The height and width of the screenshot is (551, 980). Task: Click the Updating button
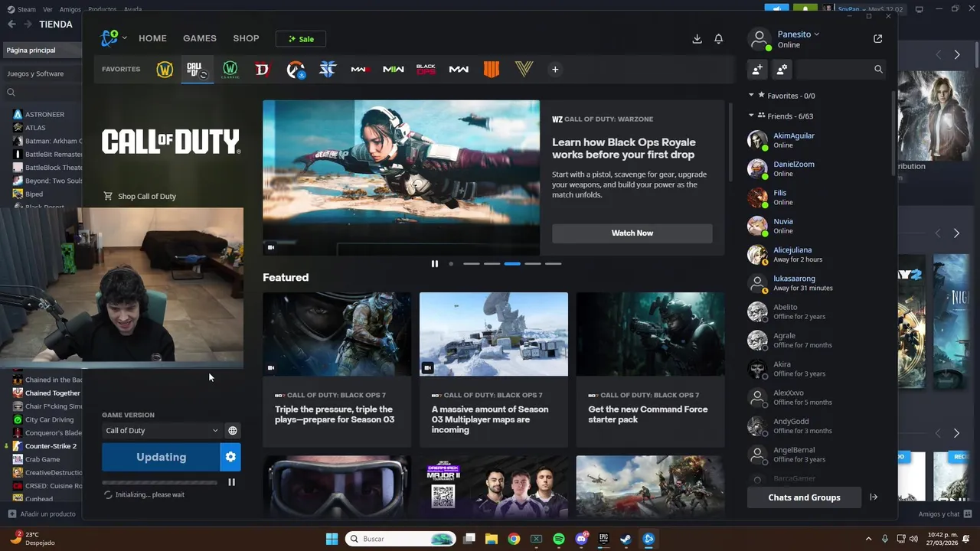coord(162,457)
